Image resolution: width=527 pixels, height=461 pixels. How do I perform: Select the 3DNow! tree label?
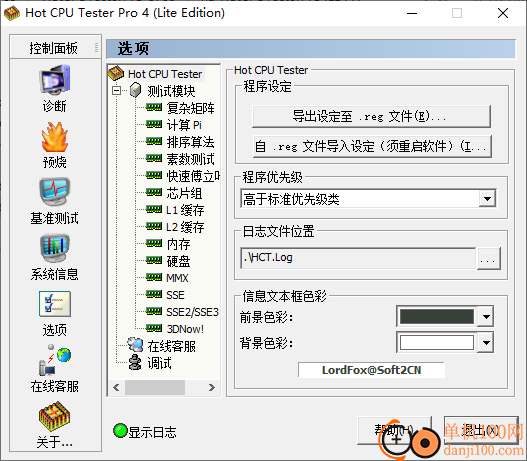coord(185,329)
